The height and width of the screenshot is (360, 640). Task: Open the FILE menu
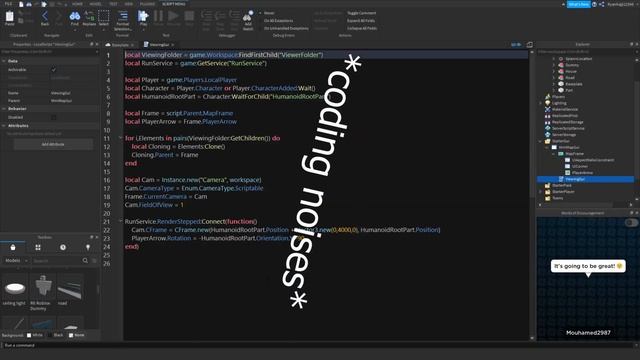click(x=8, y=4)
